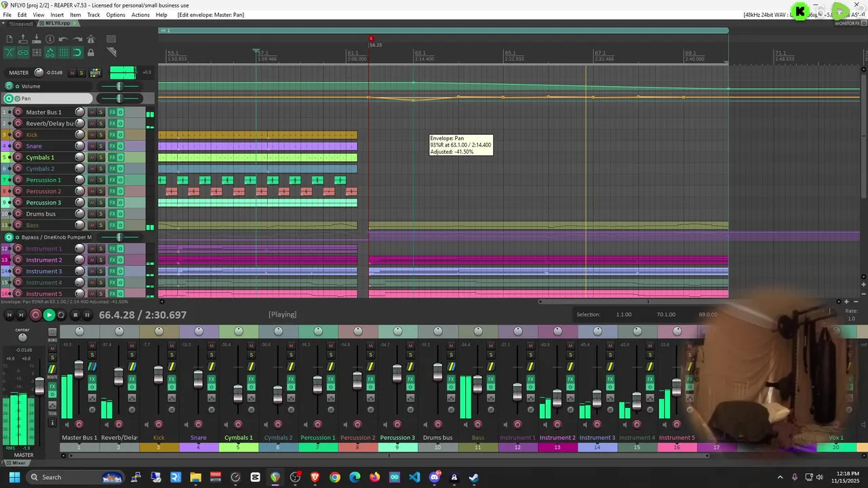The height and width of the screenshot is (488, 868).
Task: Click transport Go to end button
Action: coord(22,314)
